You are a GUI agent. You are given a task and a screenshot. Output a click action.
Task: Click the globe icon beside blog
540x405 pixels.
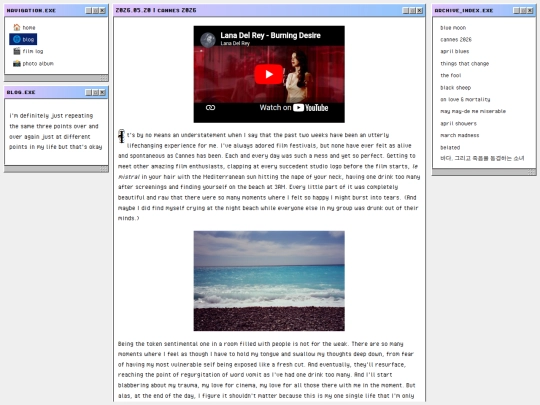coord(17,39)
